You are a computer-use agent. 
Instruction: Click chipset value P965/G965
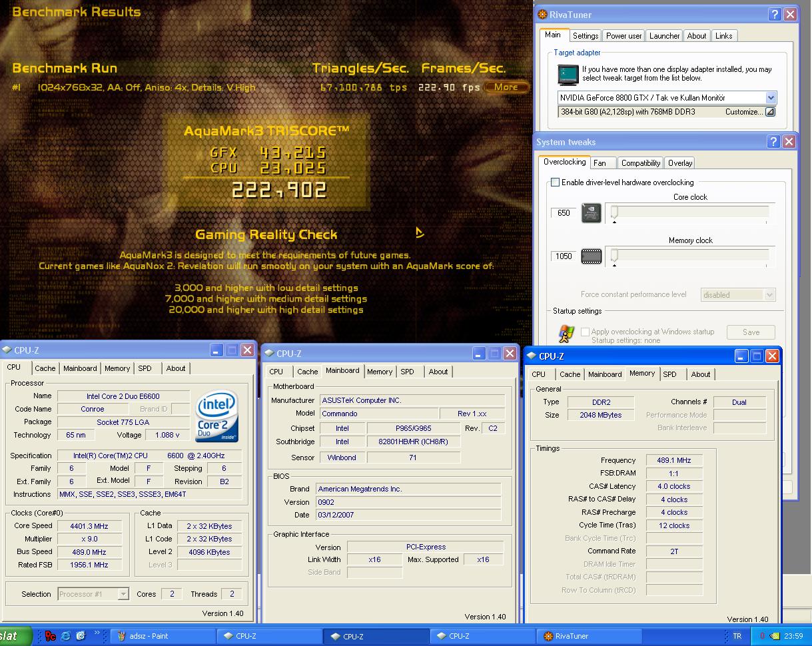413,428
